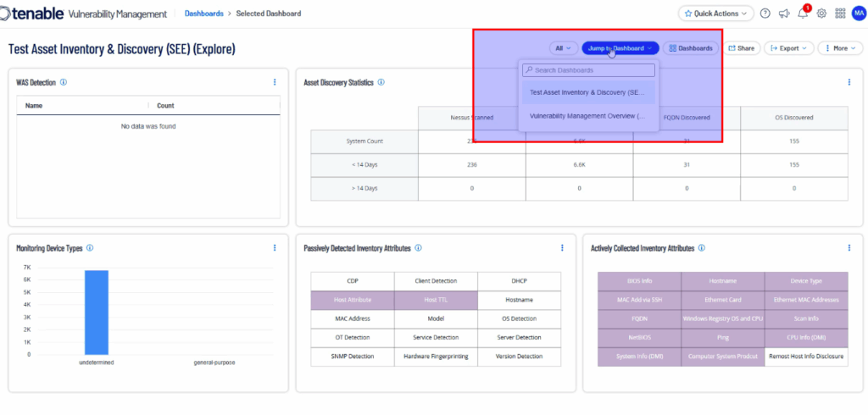Open the settings gear icon
This screenshot has height=415, width=868.
tap(821, 14)
